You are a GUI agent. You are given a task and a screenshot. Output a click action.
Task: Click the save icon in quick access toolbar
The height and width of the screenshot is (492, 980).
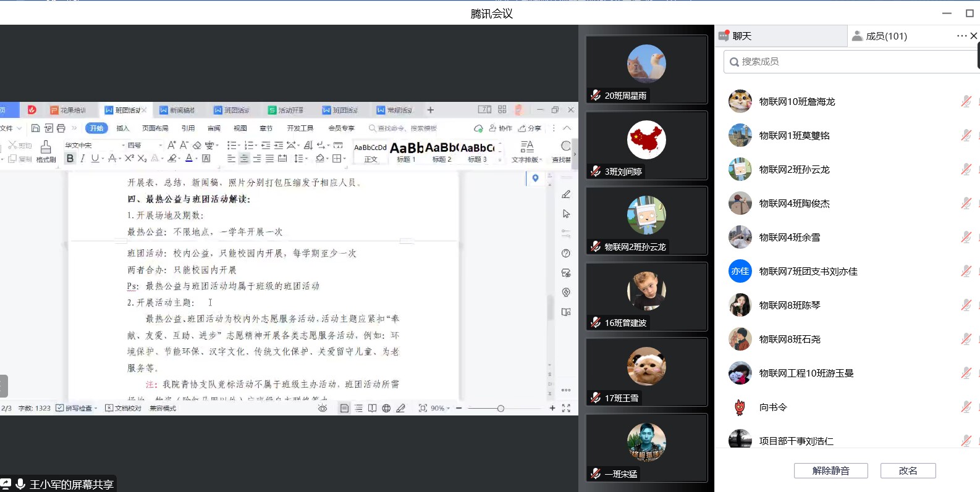[35, 128]
